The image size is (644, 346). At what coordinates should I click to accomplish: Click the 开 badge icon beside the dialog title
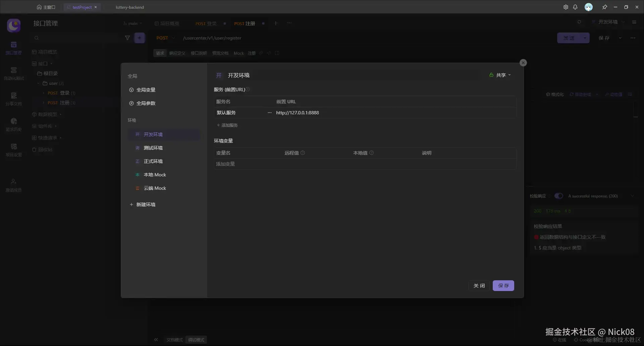pyautogui.click(x=219, y=75)
